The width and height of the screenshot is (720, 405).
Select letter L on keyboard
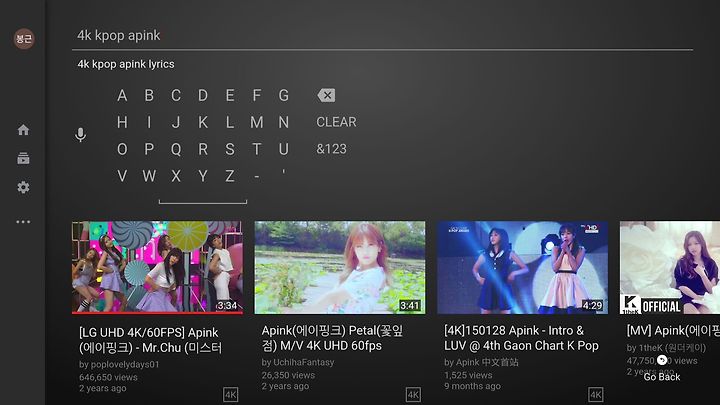coord(230,122)
